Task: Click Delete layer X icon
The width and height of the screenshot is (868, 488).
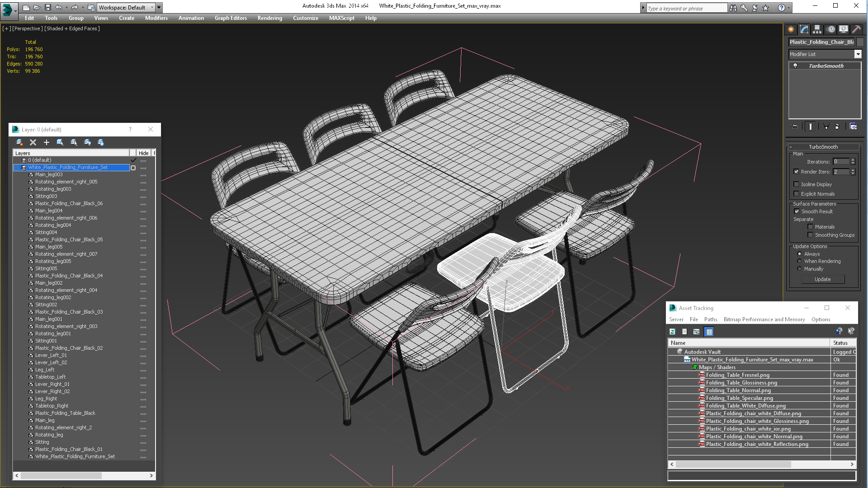Action: point(33,142)
